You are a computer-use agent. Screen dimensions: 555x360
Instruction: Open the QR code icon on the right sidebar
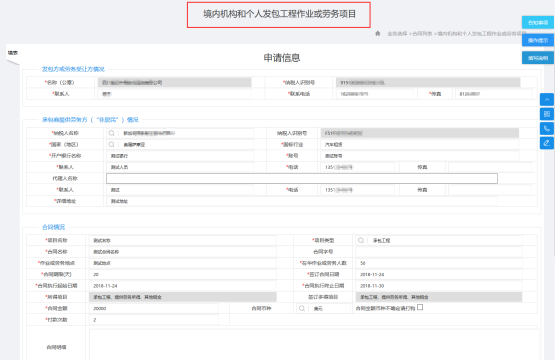(x=547, y=114)
